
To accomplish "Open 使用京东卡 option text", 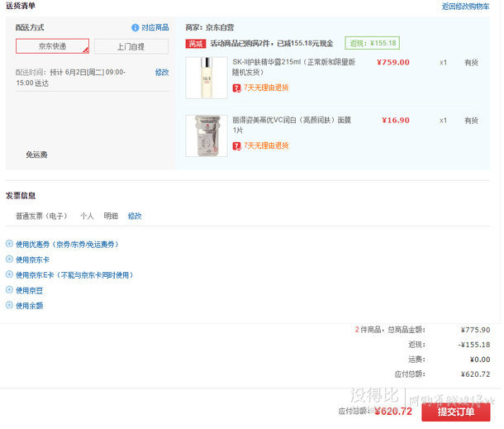I will [x=32, y=260].
